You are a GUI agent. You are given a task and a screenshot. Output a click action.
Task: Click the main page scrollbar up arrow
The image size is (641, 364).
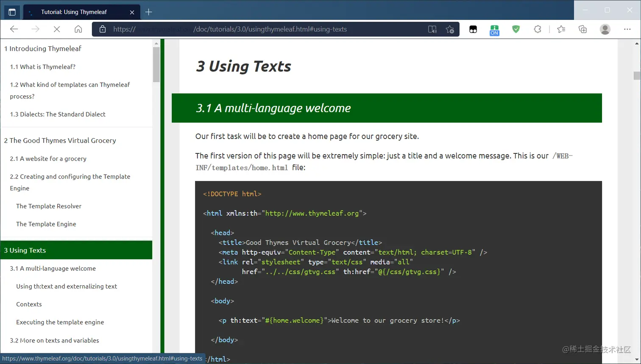[x=637, y=43]
